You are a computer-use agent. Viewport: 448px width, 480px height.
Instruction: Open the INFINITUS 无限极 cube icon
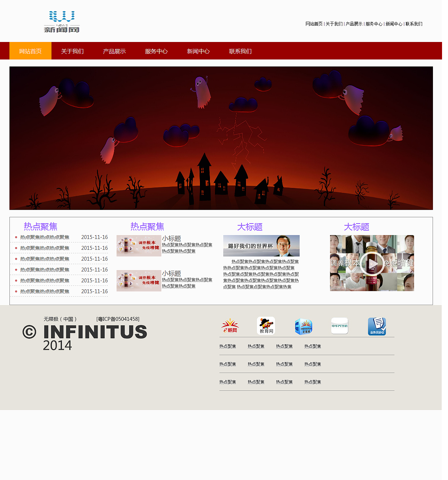coord(303,326)
